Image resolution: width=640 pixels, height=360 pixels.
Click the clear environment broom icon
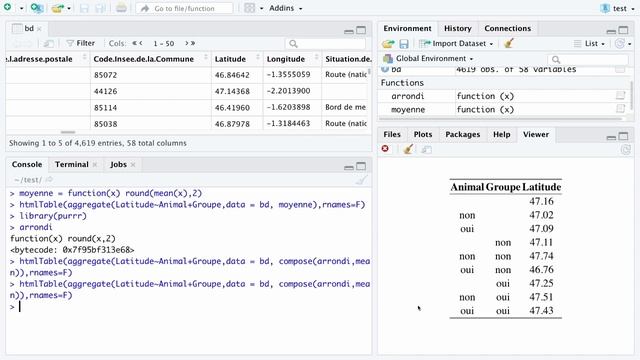point(509,43)
